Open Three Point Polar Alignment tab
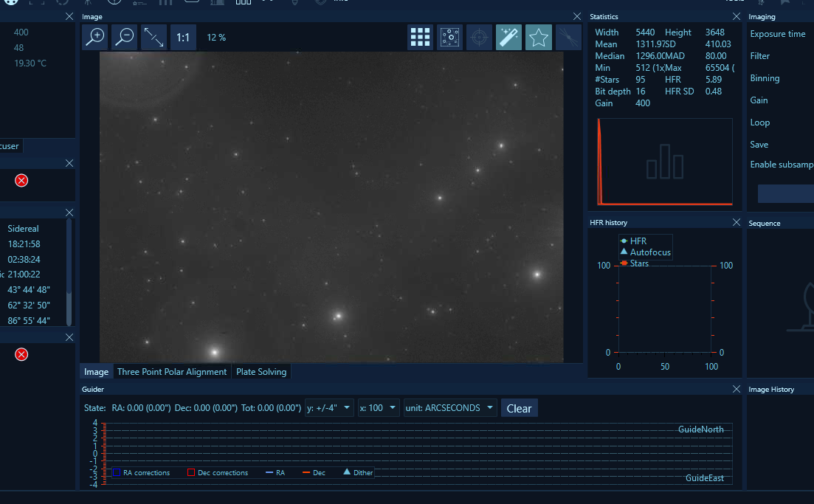The height and width of the screenshot is (504, 814). point(172,372)
